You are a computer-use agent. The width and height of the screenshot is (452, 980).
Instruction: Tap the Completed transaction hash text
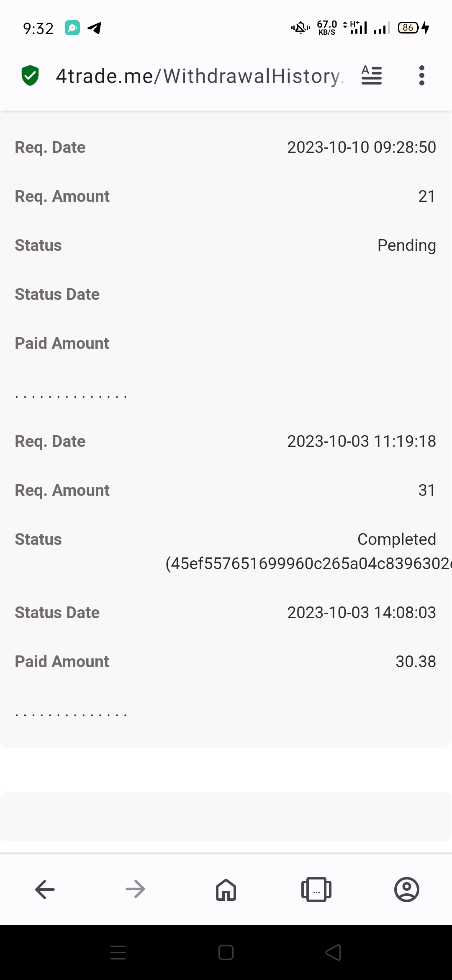[309, 564]
